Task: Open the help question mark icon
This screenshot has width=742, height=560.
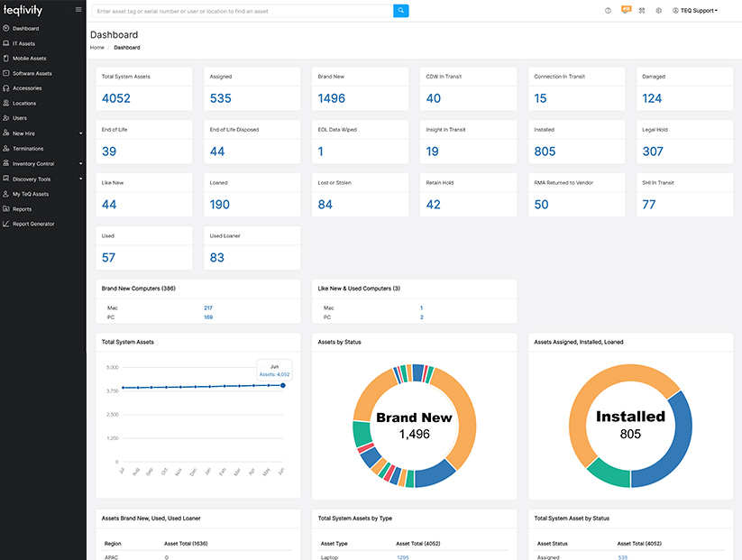Action: 608,11
